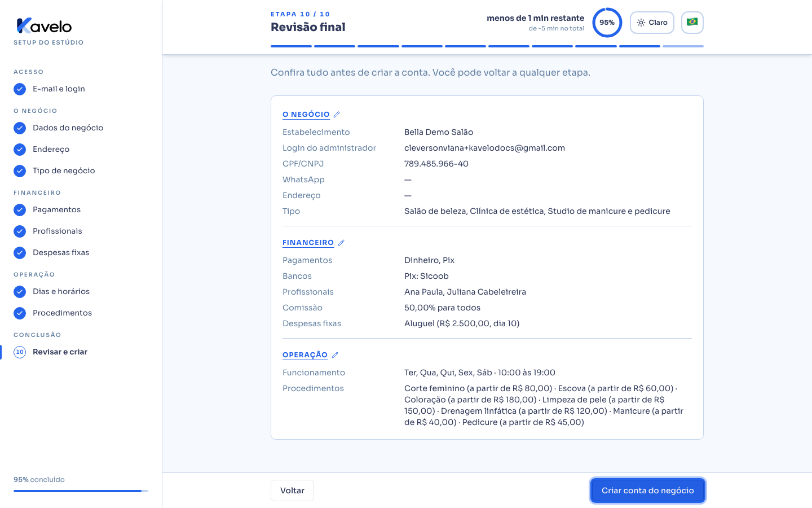The width and height of the screenshot is (812, 508).
Task: Click the establishment name Bella Demo Salão
Action: 439,132
